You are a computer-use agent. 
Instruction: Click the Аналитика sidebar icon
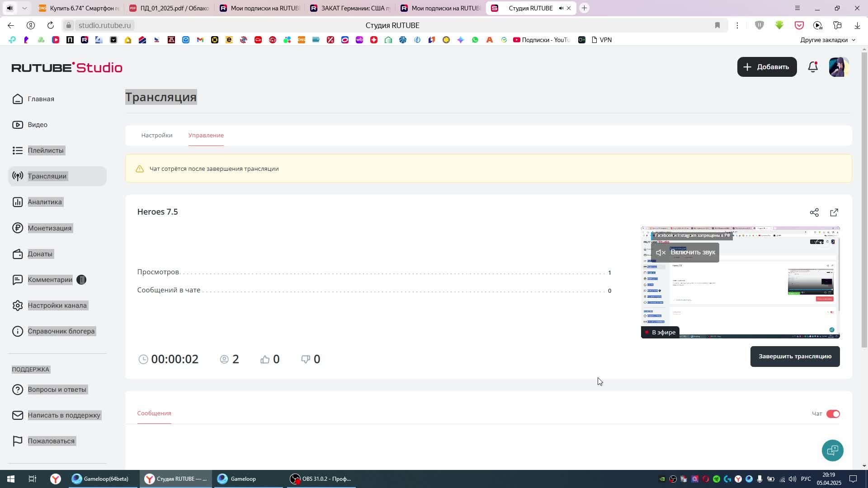18,202
